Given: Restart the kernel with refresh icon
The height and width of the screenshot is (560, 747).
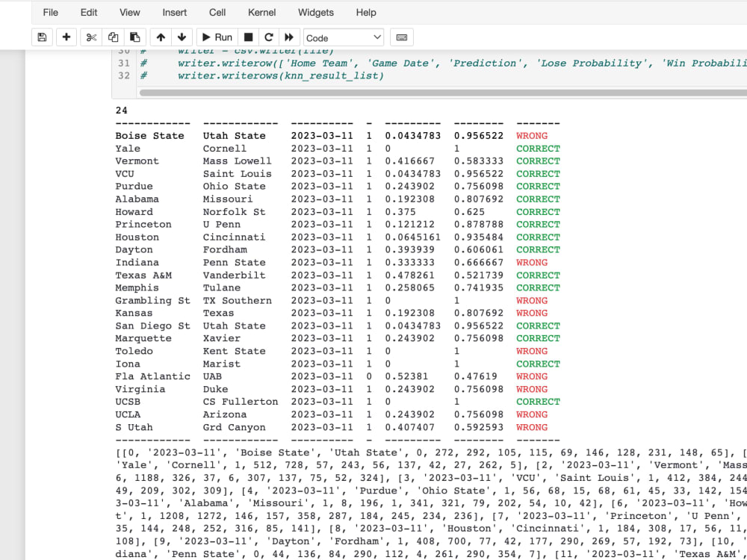Looking at the screenshot, I should pyautogui.click(x=268, y=37).
